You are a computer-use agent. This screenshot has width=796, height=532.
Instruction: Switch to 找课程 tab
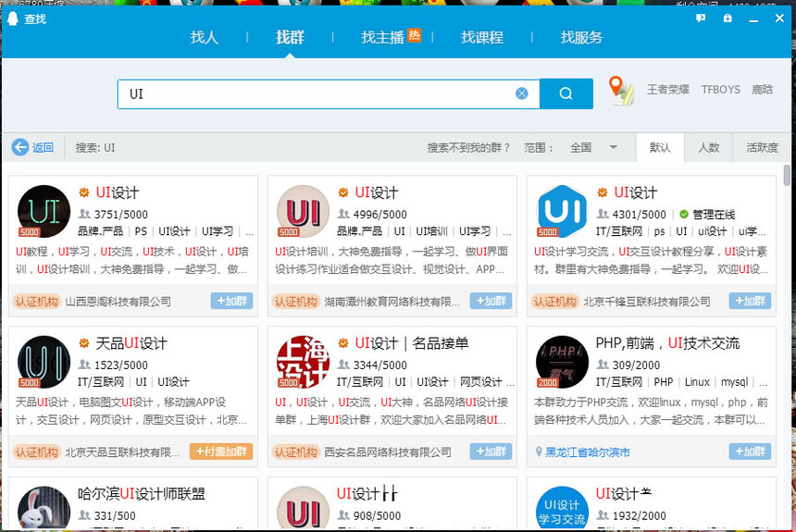pos(481,37)
